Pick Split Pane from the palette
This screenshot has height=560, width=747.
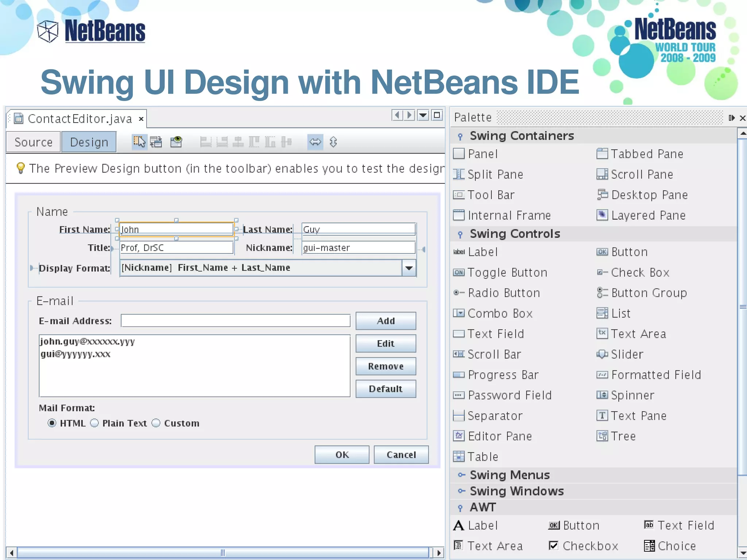click(488, 174)
